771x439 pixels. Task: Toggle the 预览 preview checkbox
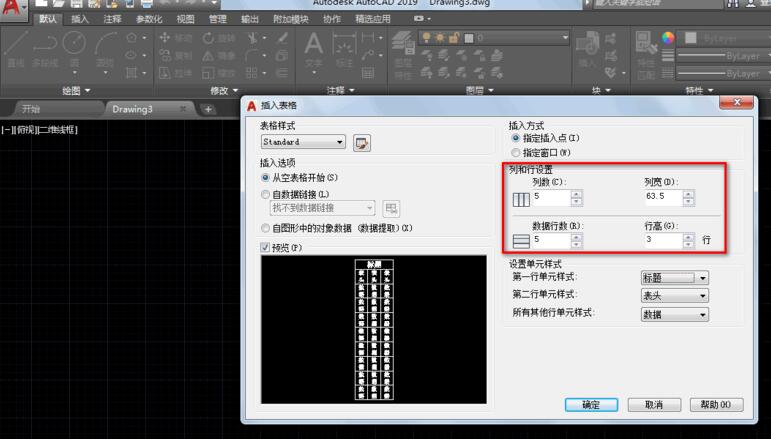[x=266, y=247]
